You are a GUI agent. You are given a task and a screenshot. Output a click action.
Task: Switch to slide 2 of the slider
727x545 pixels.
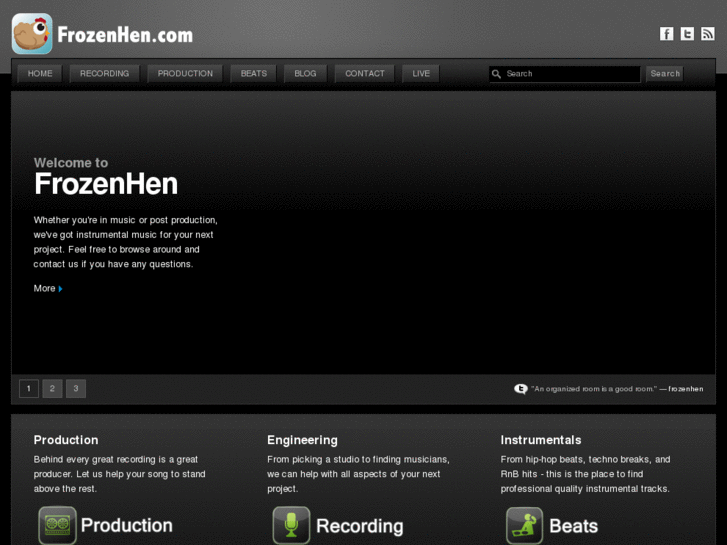[x=52, y=389]
